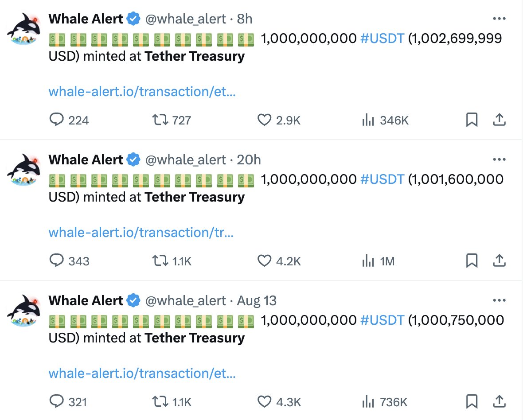Viewport: 523px width, 420px height.
Task: Share the 20h Whale Alert tweet
Action: 499,261
